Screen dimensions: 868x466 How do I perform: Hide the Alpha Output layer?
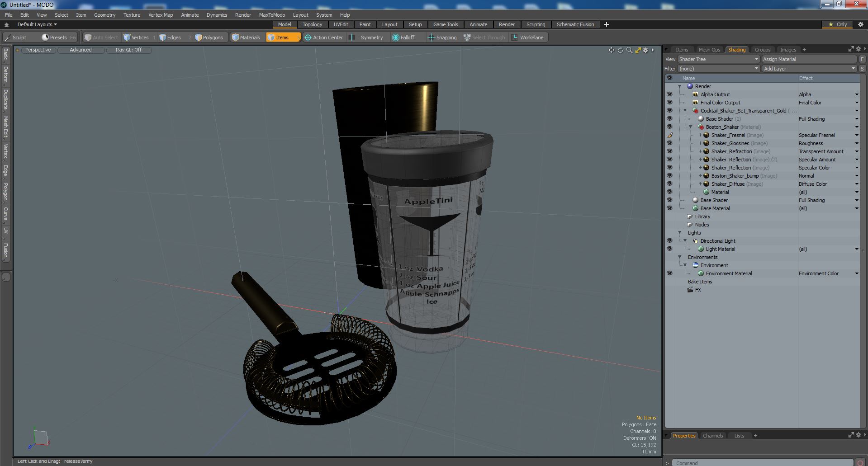[x=669, y=94]
